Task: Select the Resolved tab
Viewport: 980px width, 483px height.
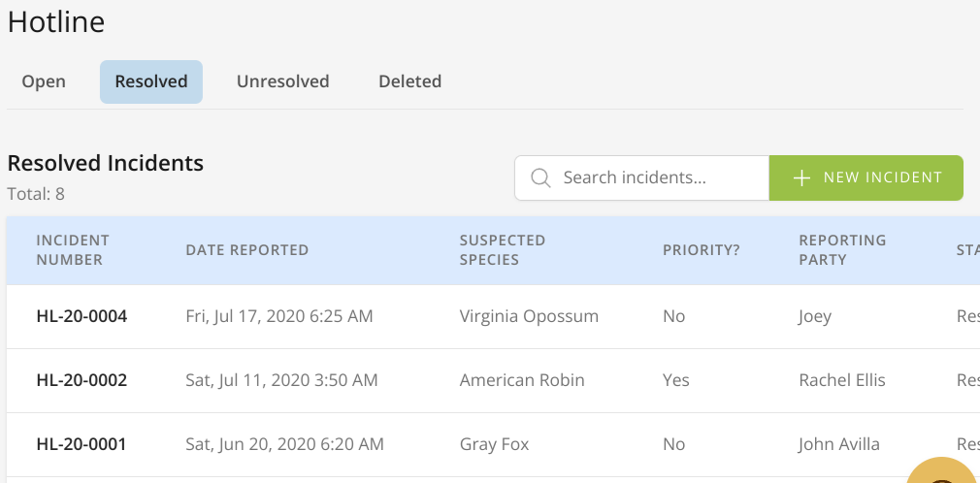Action: click(151, 81)
